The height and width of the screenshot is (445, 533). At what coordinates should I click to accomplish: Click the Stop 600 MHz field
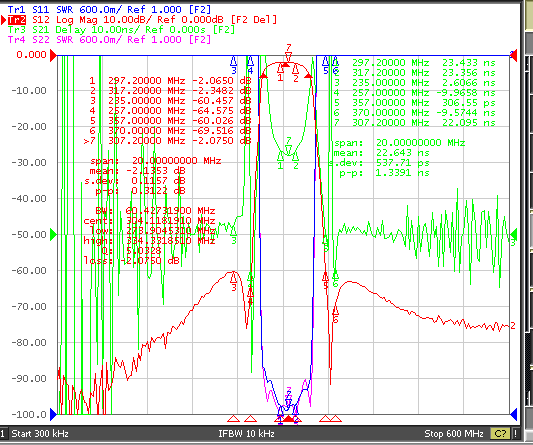coord(454,434)
